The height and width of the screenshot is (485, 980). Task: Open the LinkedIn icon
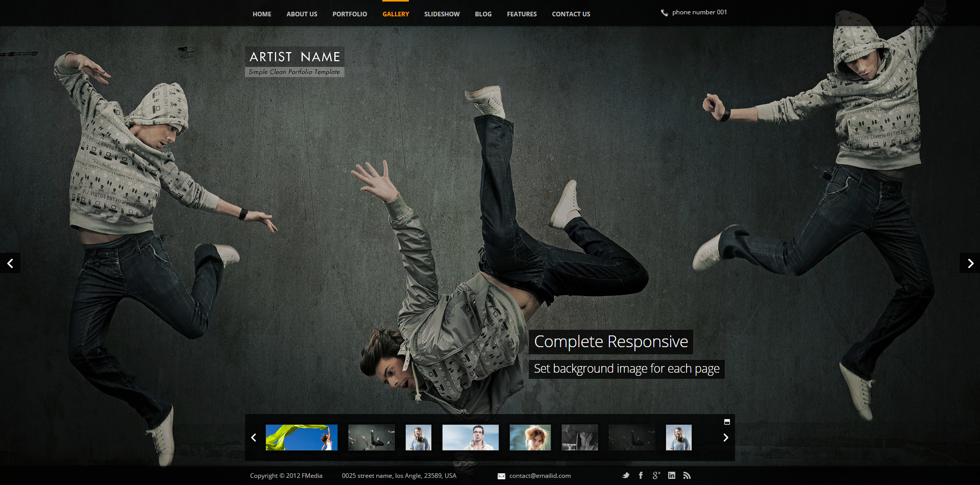click(x=672, y=475)
